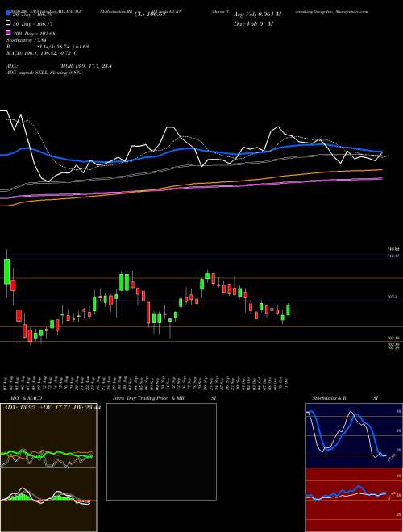Image resolution: width=403 pixels, height=532 pixels.
Task: Click the 112.41 price axis label
Action: (393, 256)
